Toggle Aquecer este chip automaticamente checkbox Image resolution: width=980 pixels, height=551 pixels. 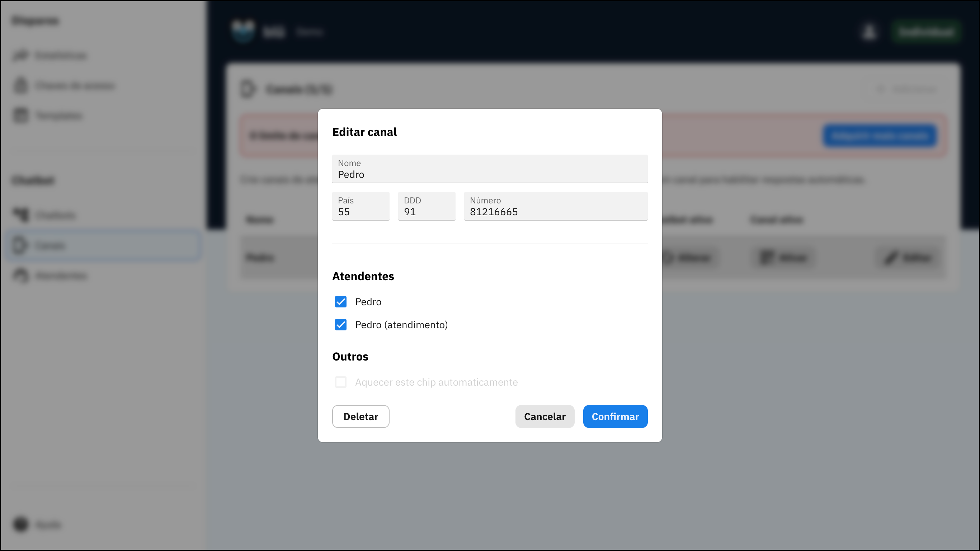pyautogui.click(x=340, y=382)
